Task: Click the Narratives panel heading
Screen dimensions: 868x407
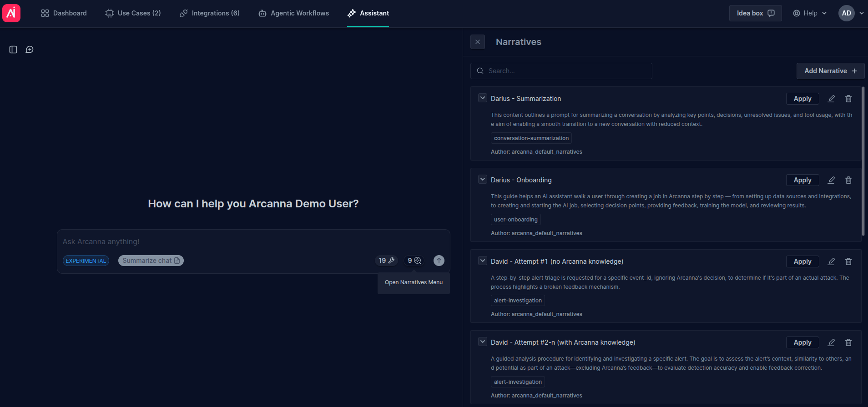Action: (519, 42)
